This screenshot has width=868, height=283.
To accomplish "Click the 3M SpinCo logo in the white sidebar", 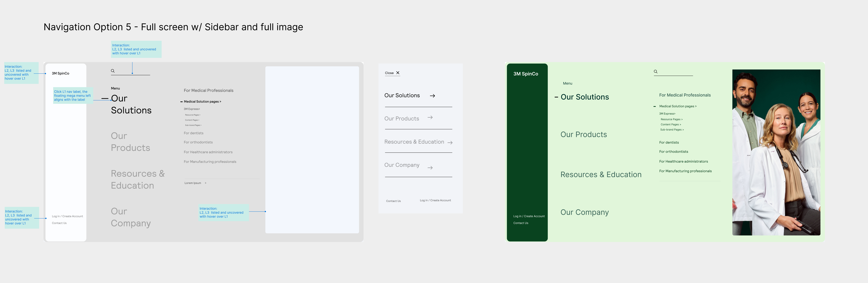I will tap(60, 73).
